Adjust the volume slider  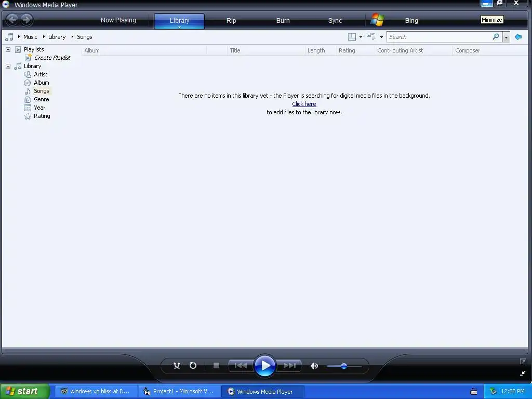point(344,366)
